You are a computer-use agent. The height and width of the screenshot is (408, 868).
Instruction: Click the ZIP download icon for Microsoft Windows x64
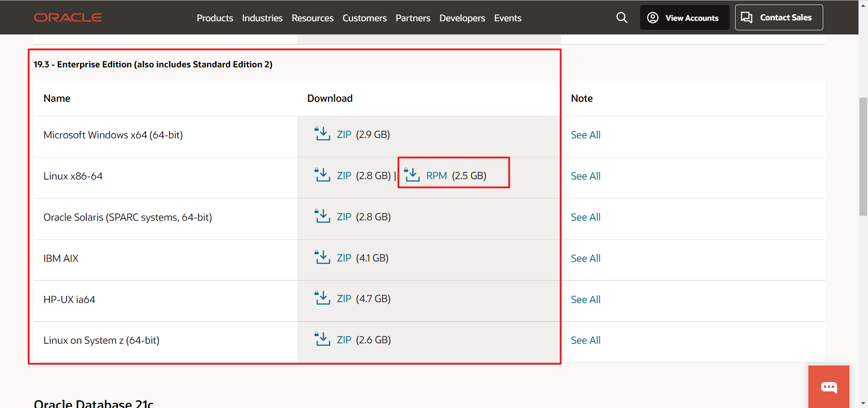coord(322,134)
